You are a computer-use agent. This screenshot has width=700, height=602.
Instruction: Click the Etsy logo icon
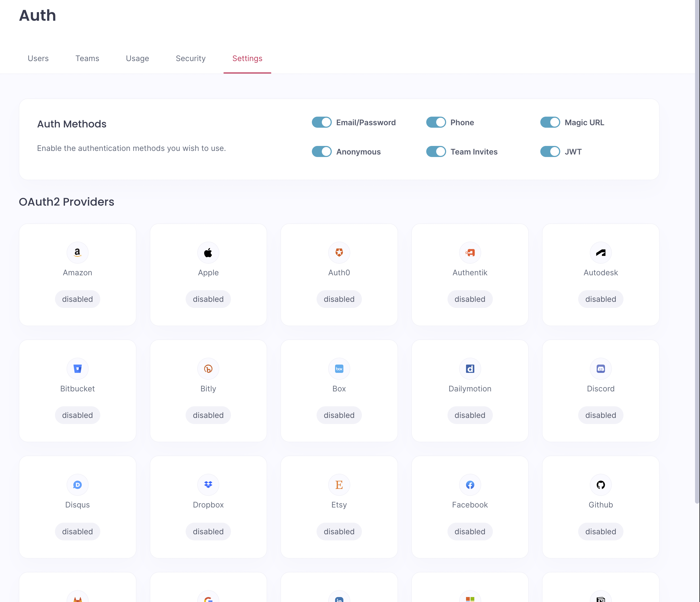click(x=339, y=485)
